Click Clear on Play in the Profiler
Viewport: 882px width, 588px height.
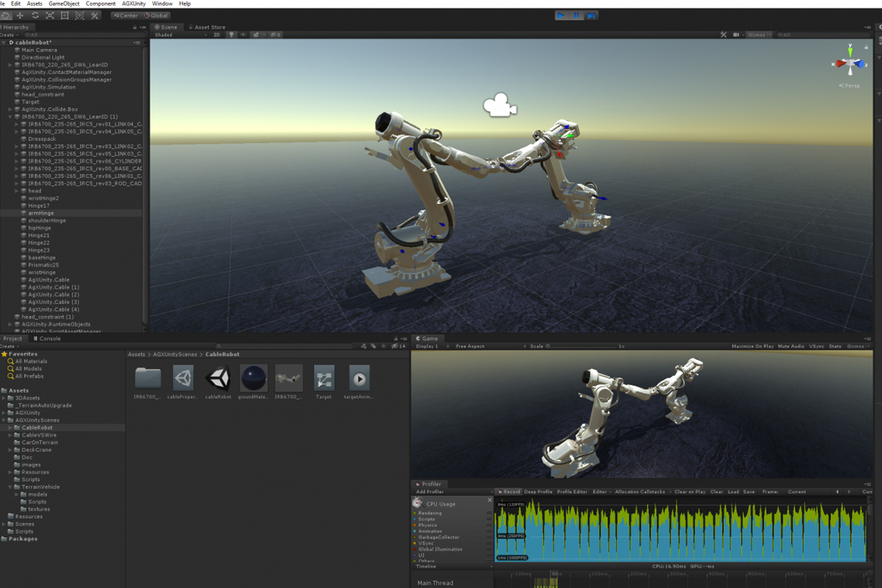coord(689,492)
